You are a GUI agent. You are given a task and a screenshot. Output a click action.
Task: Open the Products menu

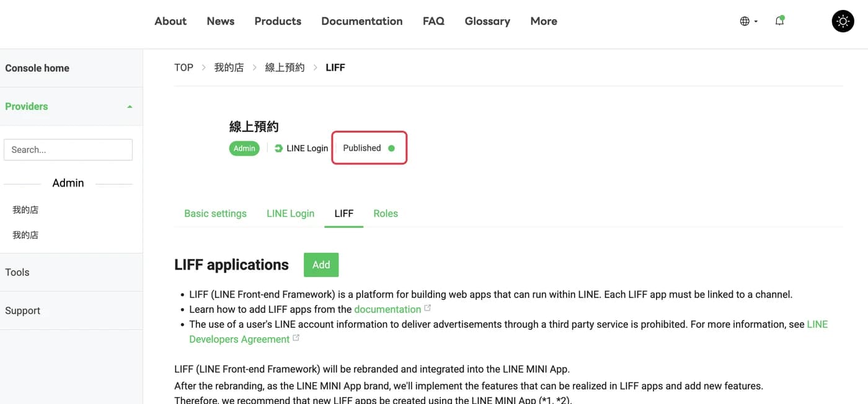point(278,21)
